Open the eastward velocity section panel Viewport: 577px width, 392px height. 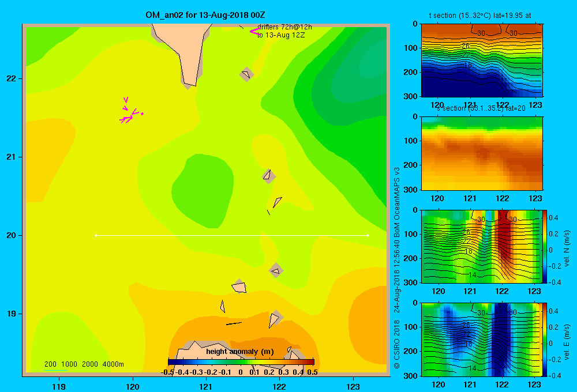482,340
